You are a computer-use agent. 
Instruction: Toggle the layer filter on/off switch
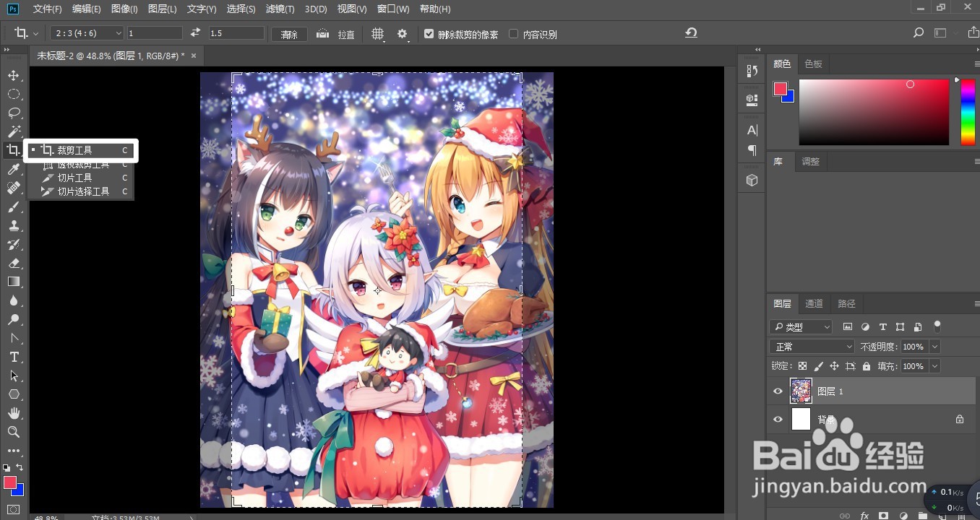tap(937, 326)
